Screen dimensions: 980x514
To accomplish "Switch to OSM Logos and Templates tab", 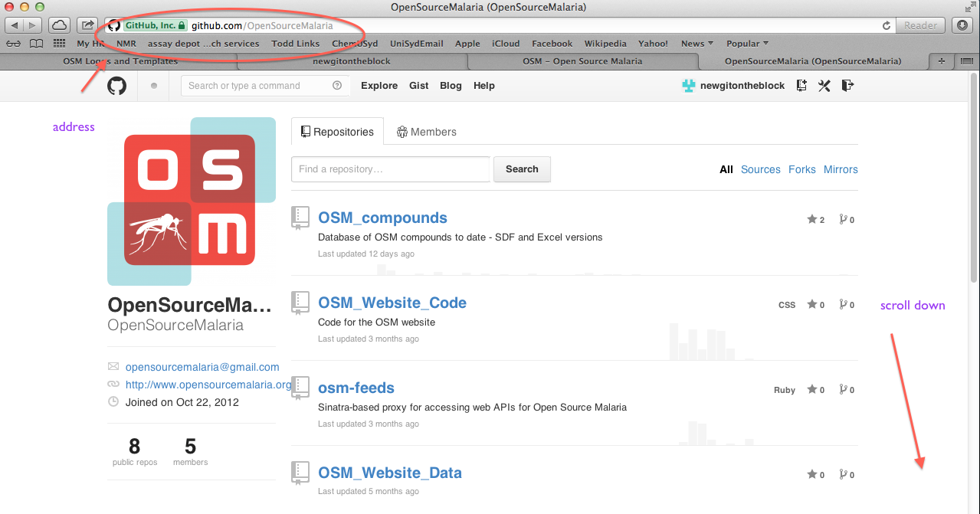I will [x=120, y=61].
